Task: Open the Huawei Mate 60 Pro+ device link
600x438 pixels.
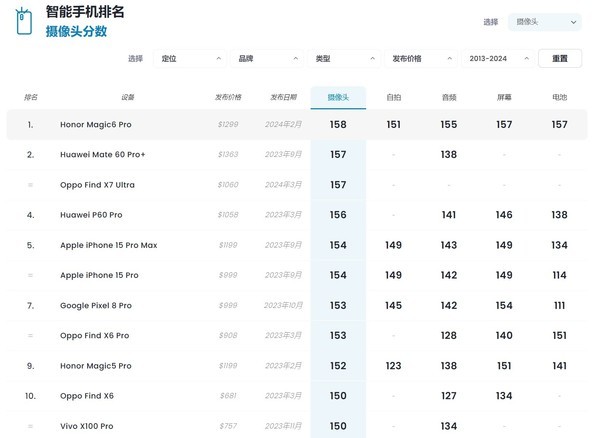Action: coord(103,155)
